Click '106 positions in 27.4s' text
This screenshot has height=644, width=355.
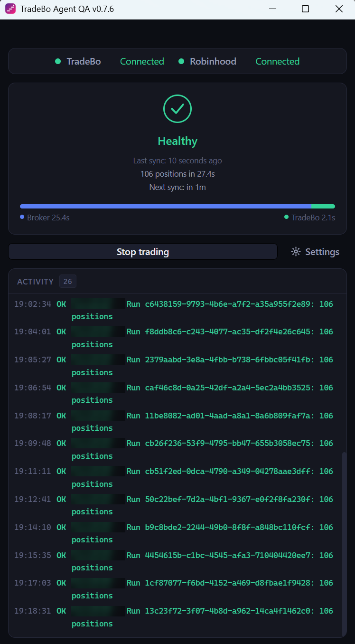point(177,174)
